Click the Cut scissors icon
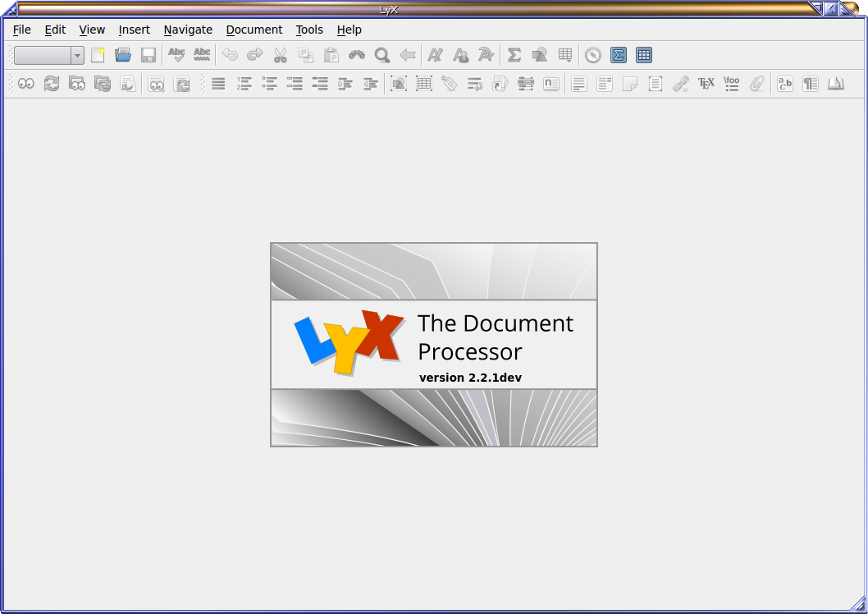The width and height of the screenshot is (868, 614). point(281,55)
